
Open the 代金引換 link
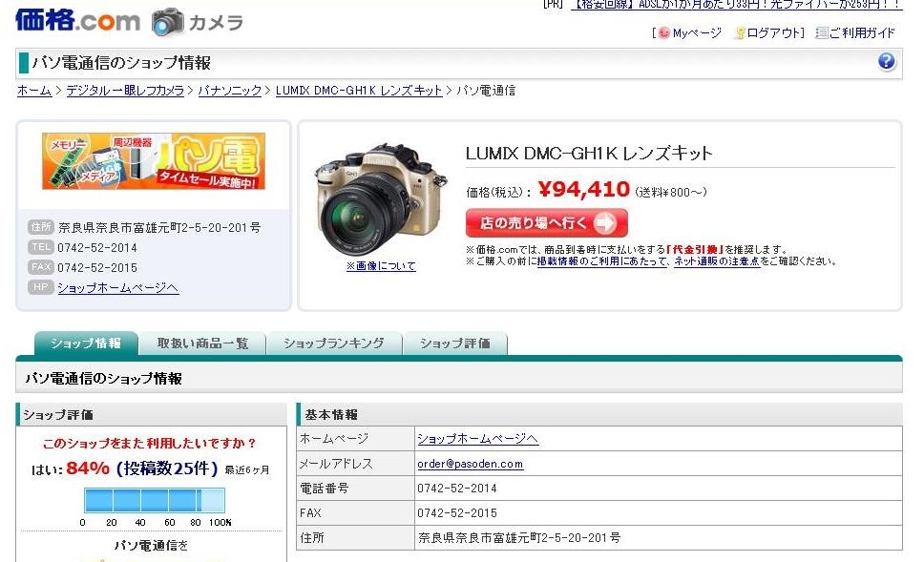[x=694, y=249]
